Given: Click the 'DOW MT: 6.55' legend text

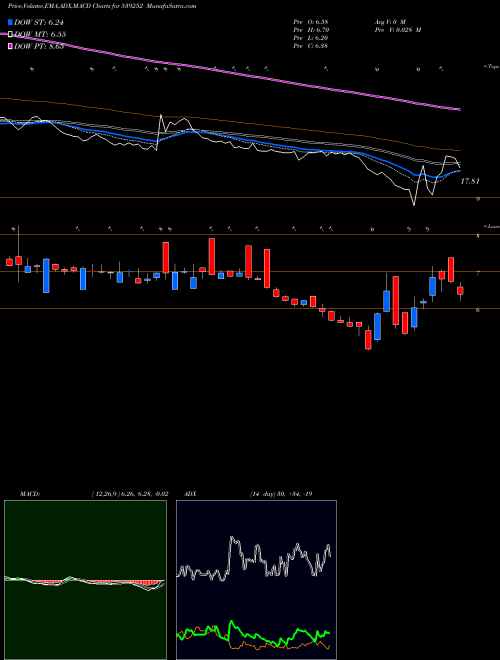Looking at the screenshot, I should (40, 34).
